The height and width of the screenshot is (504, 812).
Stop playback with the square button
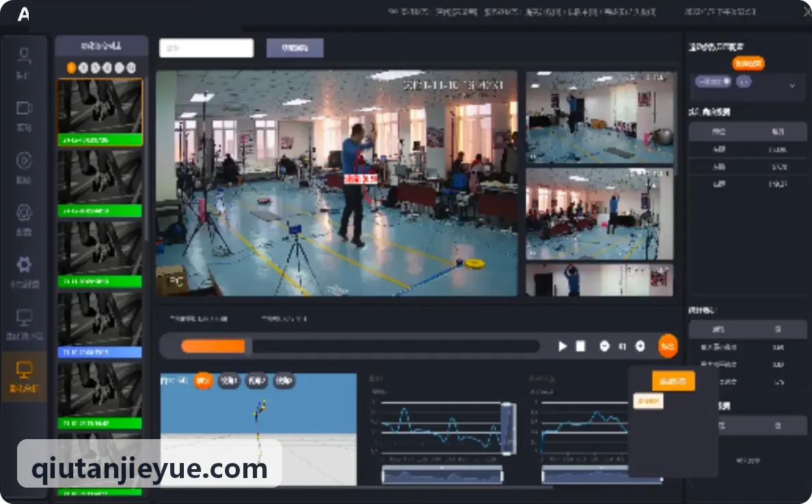tap(580, 346)
